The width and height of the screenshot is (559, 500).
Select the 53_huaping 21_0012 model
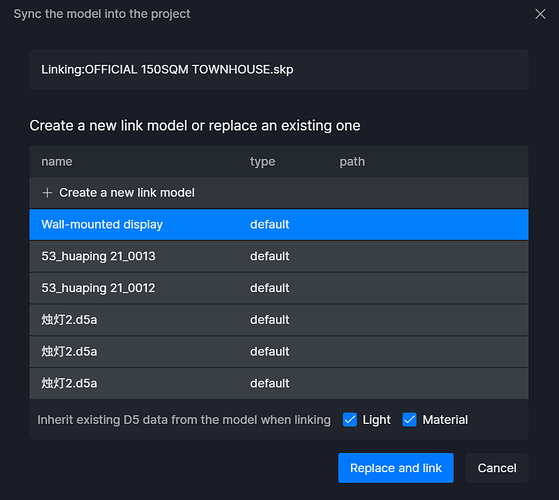[279, 288]
